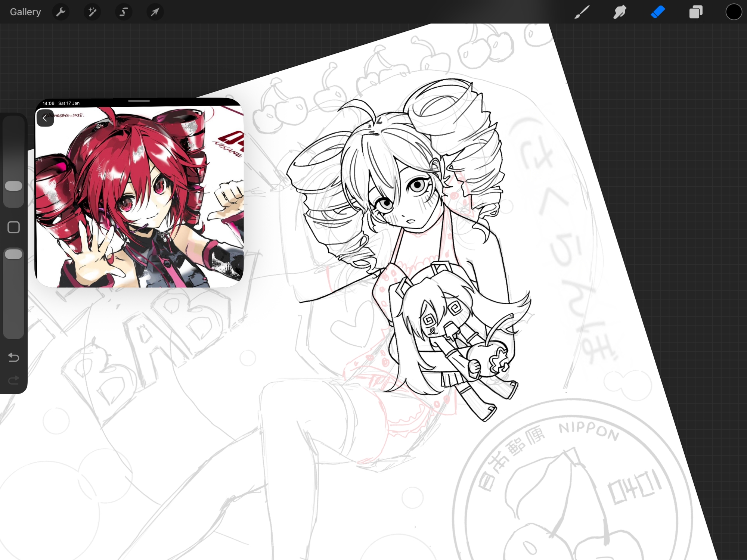The width and height of the screenshot is (747, 560).
Task: Select the Paint brush tool
Action: coord(582,12)
